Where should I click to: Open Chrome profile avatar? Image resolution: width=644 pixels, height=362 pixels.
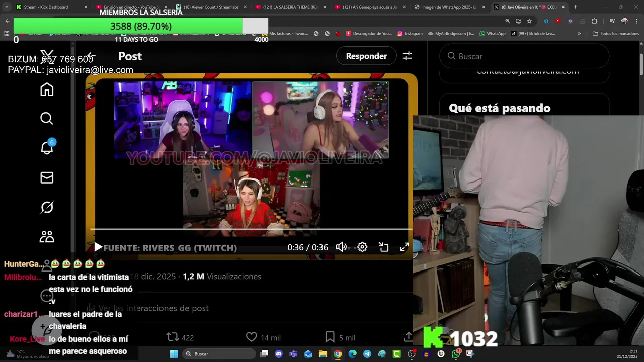(624, 21)
